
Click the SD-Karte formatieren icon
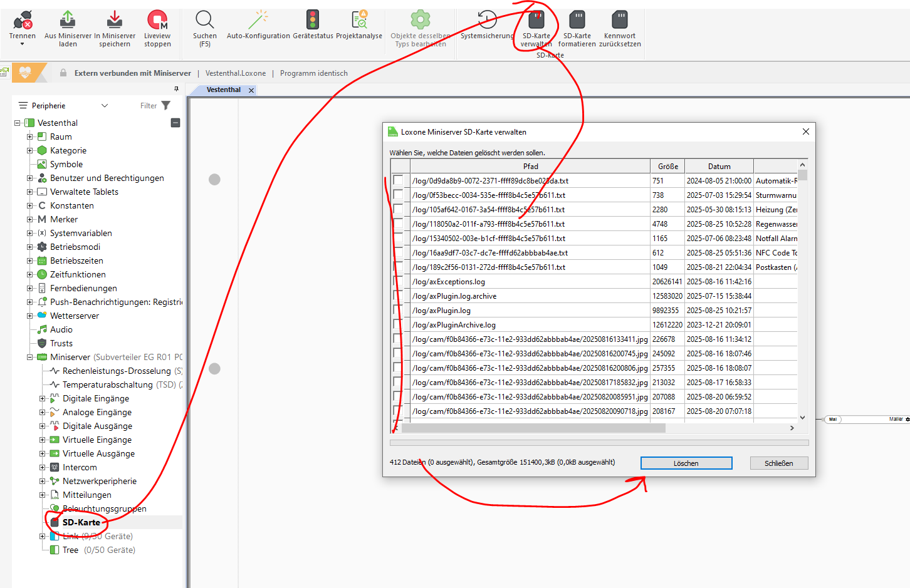tap(577, 20)
